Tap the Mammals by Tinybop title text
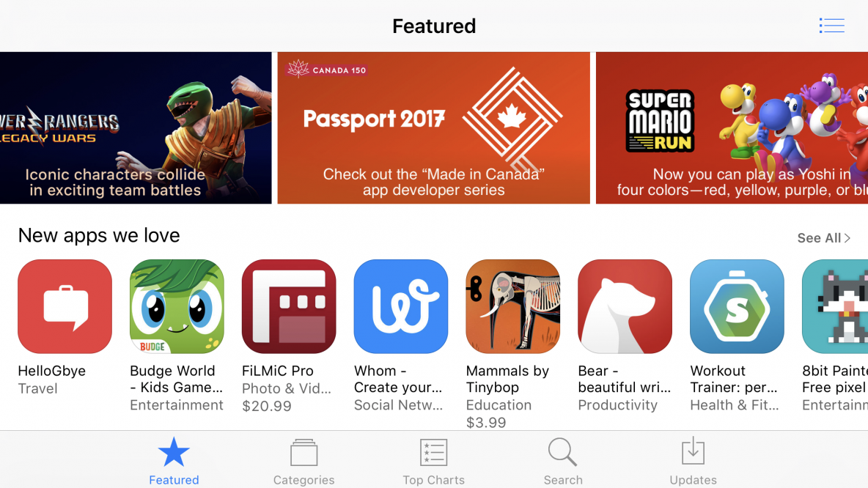This screenshot has height=488, width=868. point(507,379)
